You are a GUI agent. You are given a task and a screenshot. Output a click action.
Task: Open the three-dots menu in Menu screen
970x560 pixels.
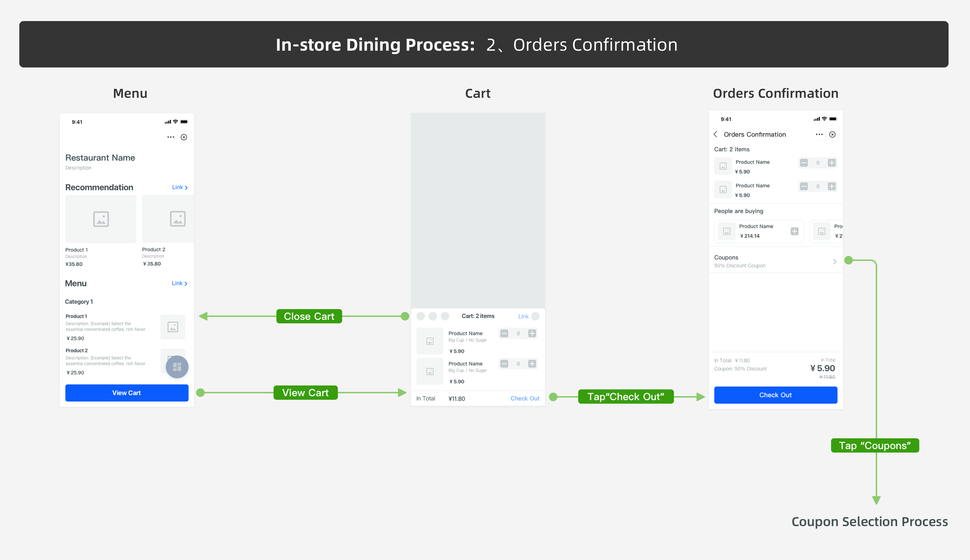click(x=170, y=137)
